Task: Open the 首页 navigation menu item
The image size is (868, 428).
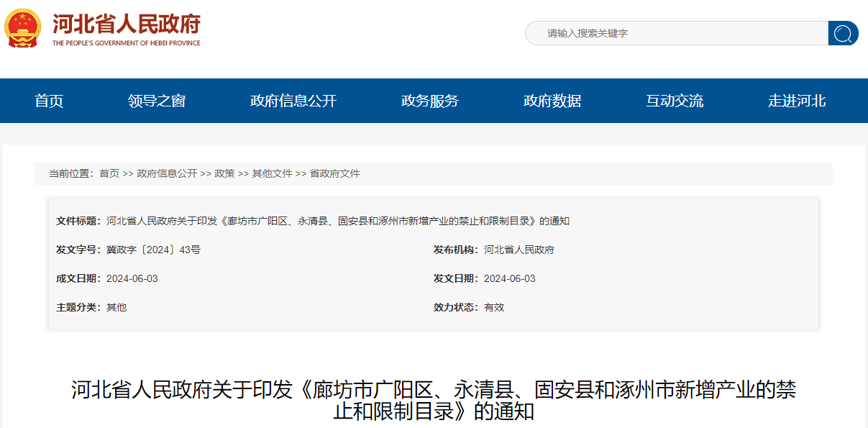Action: [49, 101]
